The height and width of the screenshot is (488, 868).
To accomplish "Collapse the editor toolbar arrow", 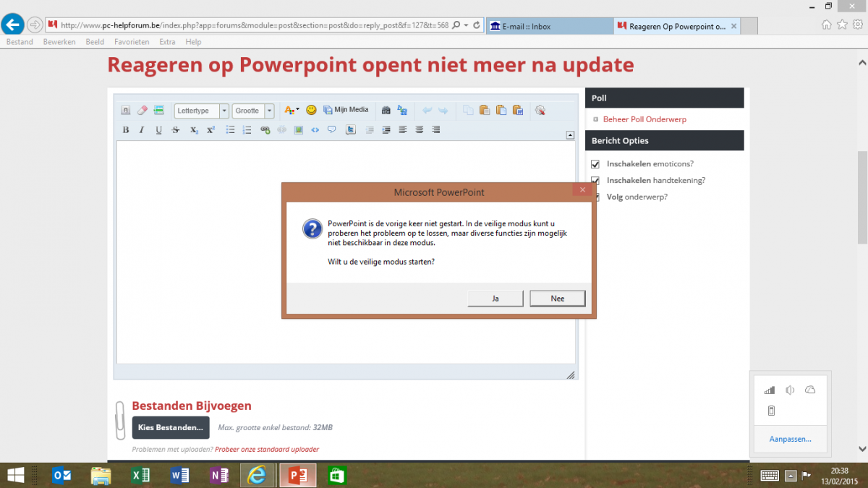I will click(569, 134).
